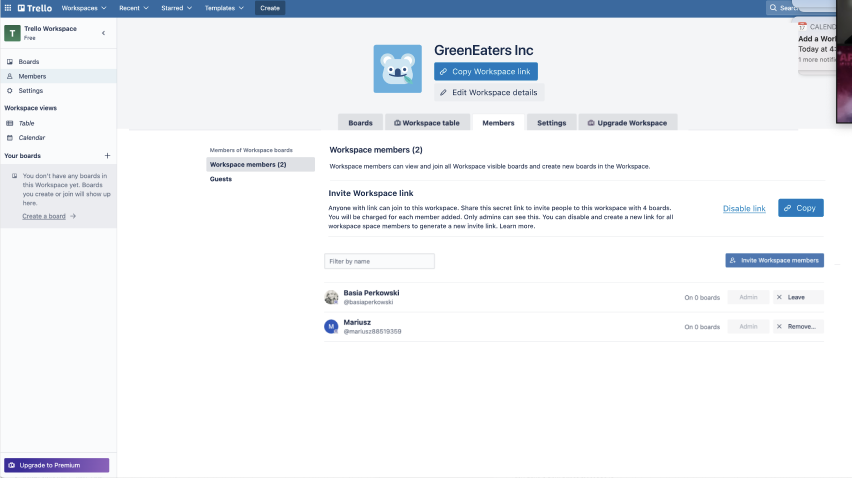
Task: Click Invite Workspace members button
Action: pos(774,260)
